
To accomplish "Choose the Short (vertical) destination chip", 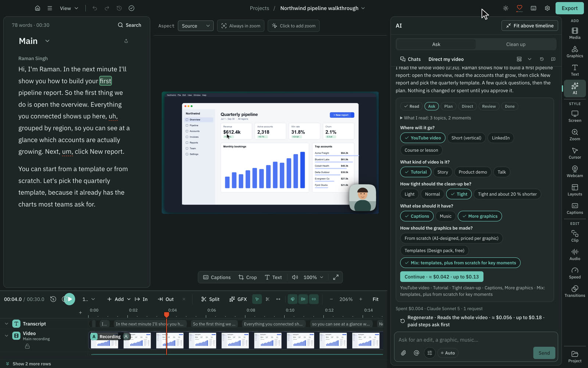I will [466, 138].
